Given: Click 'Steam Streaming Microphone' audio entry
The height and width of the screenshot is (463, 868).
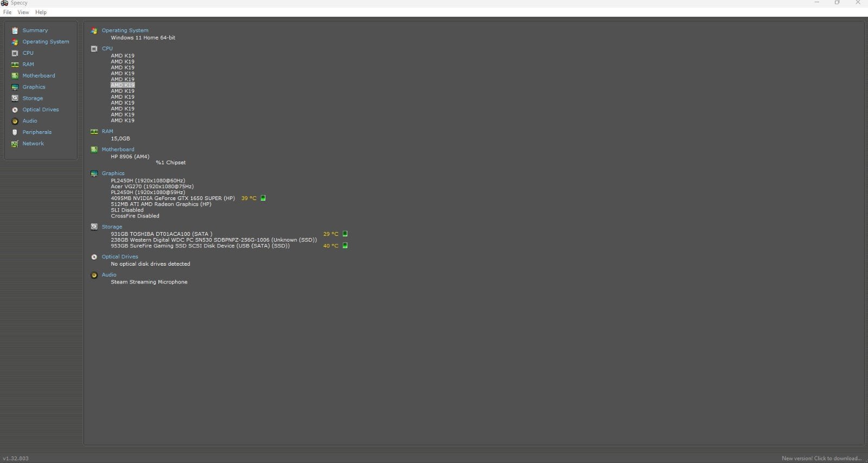Looking at the screenshot, I should tap(149, 282).
